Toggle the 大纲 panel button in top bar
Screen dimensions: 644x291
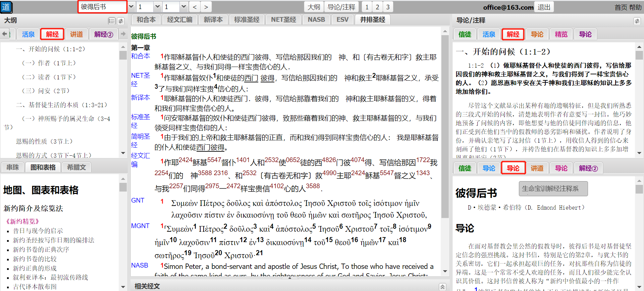pos(314,7)
